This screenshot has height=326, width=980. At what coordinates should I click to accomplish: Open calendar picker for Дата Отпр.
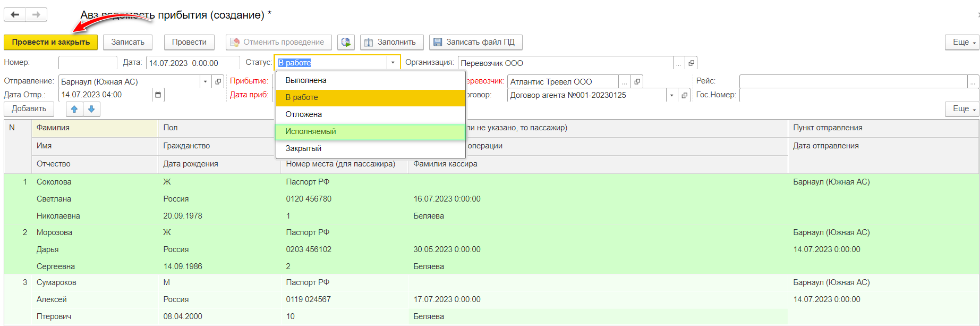[158, 95]
